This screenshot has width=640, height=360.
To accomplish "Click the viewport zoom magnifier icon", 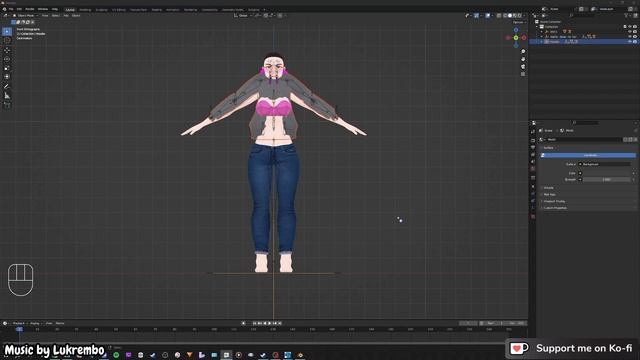I will point(523,52).
